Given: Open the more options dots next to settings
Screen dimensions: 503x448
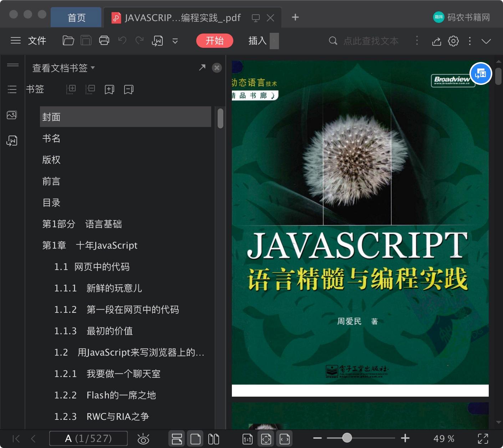Looking at the screenshot, I should click(x=470, y=41).
